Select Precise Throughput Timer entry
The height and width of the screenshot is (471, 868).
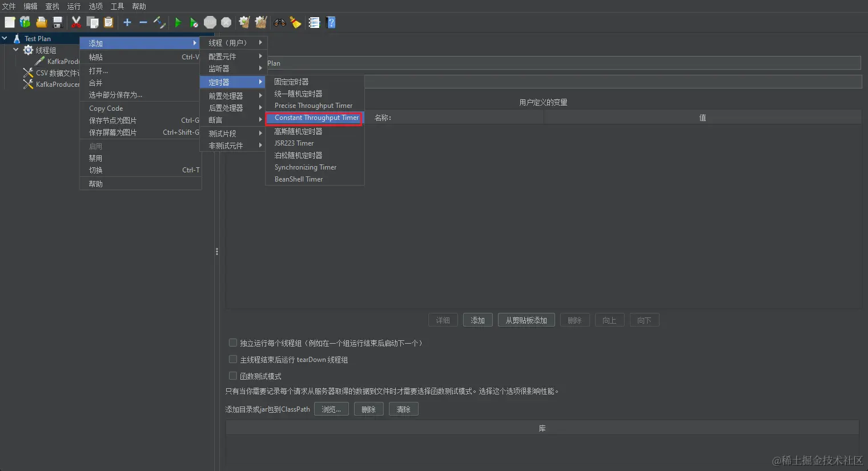pyautogui.click(x=315, y=106)
